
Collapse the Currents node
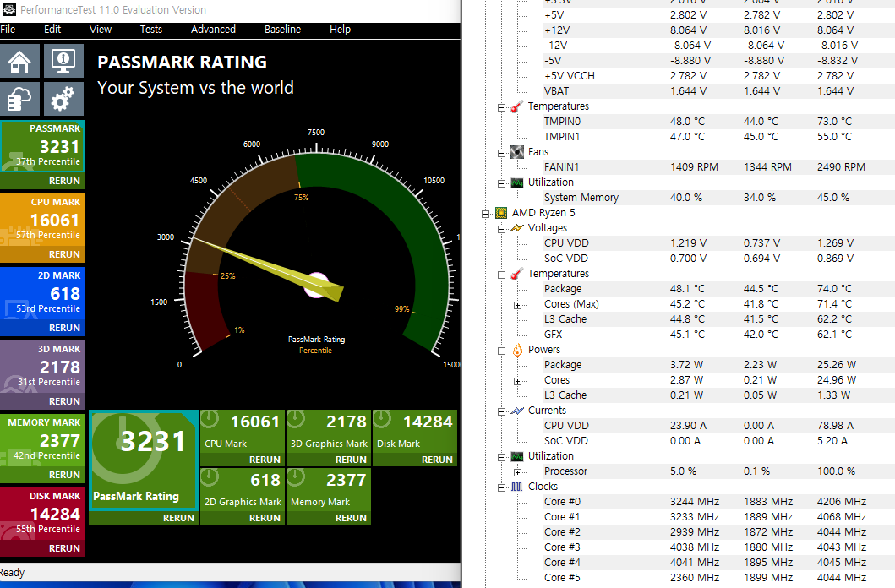(501, 411)
